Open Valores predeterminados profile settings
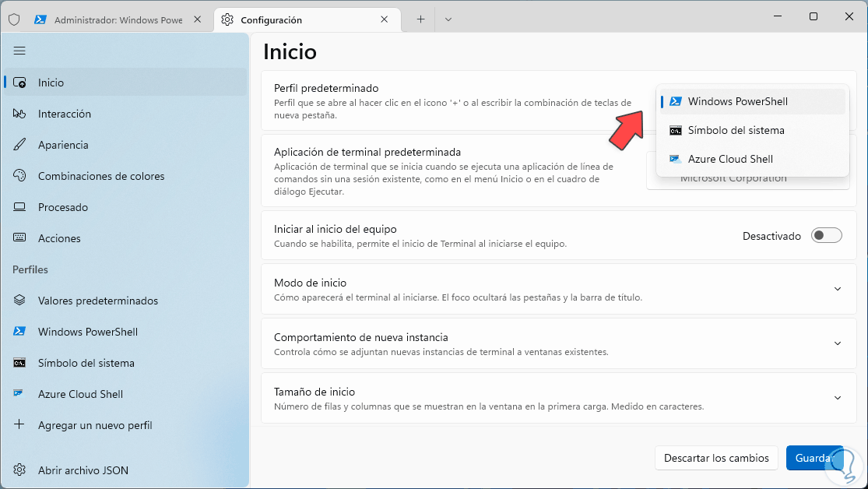Image resolution: width=868 pixels, height=489 pixels. (x=125, y=300)
